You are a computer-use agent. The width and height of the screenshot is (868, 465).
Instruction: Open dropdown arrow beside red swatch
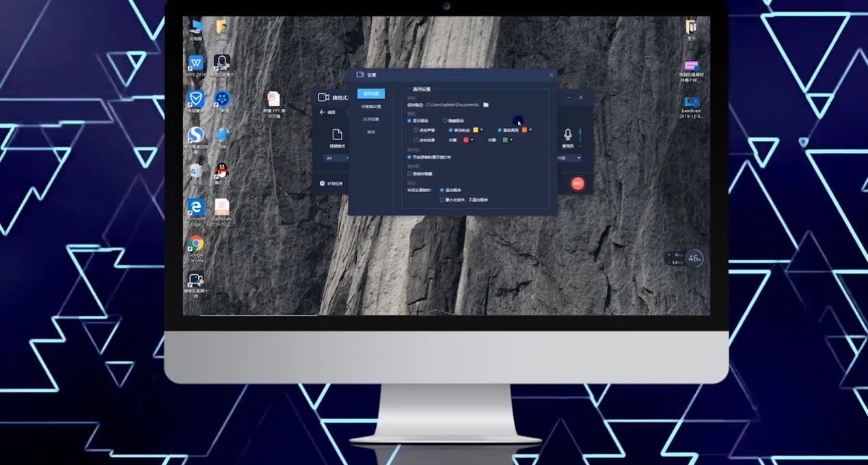tap(472, 139)
